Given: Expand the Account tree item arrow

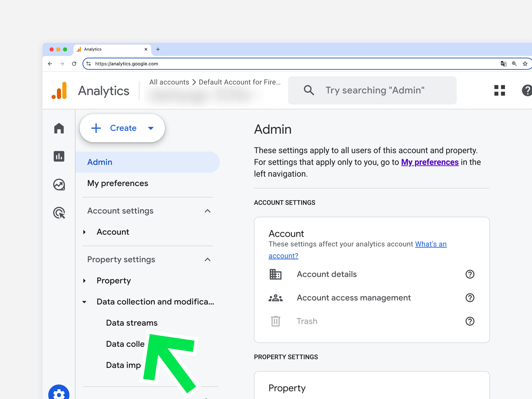Looking at the screenshot, I should coord(84,232).
